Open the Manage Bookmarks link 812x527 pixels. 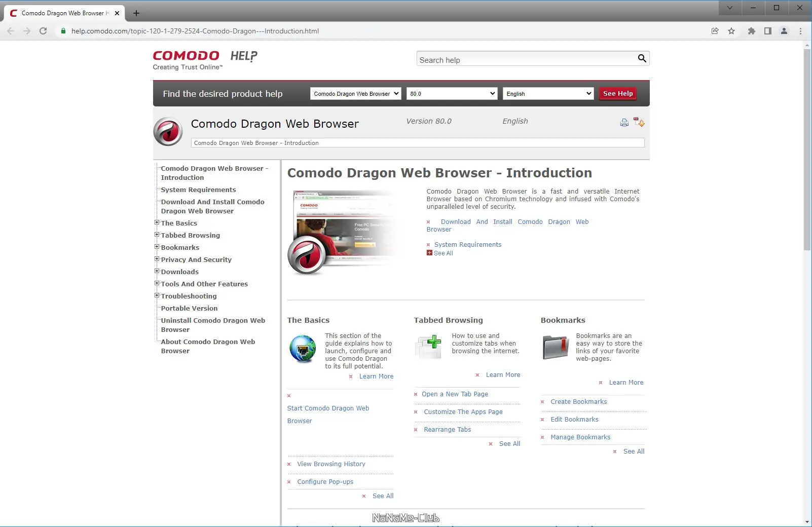click(x=580, y=437)
